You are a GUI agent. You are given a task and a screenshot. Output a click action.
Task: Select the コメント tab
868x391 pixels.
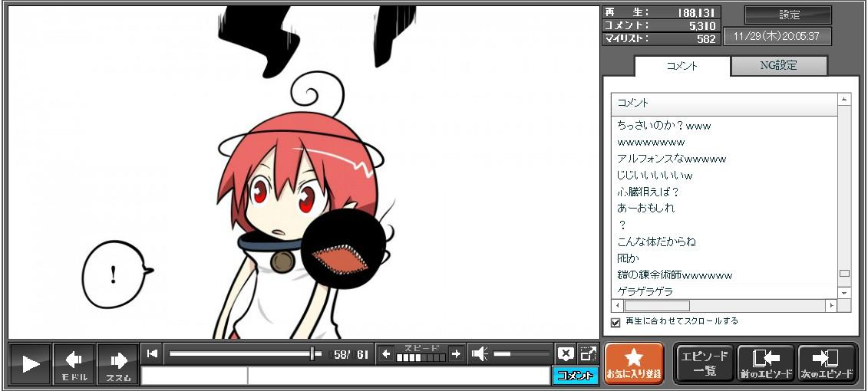(x=682, y=66)
